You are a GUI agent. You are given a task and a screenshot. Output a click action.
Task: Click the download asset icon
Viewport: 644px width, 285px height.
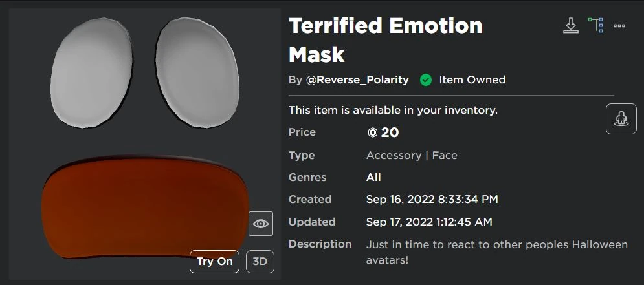pyautogui.click(x=570, y=26)
